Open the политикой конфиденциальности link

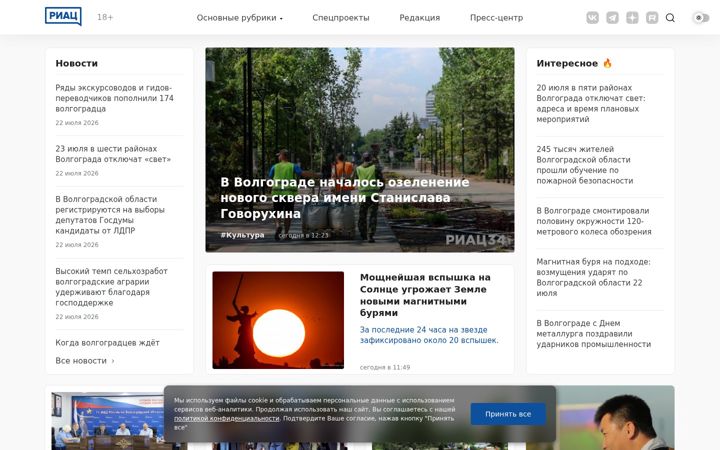tap(227, 418)
